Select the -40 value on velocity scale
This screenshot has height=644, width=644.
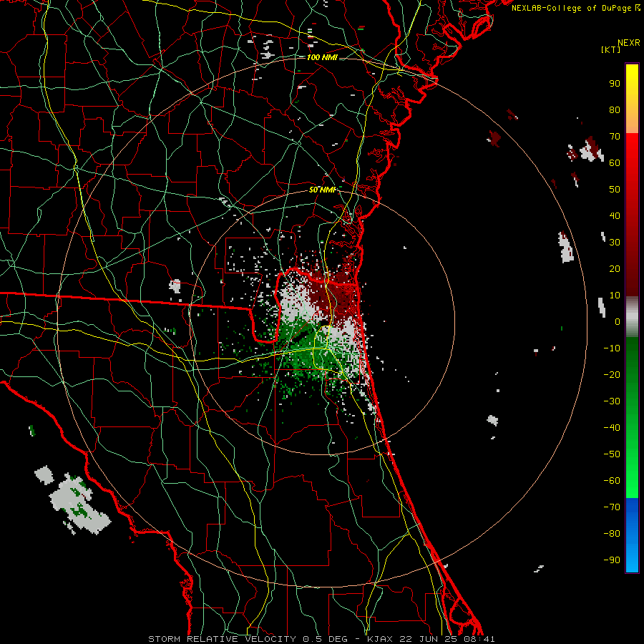[x=612, y=428]
